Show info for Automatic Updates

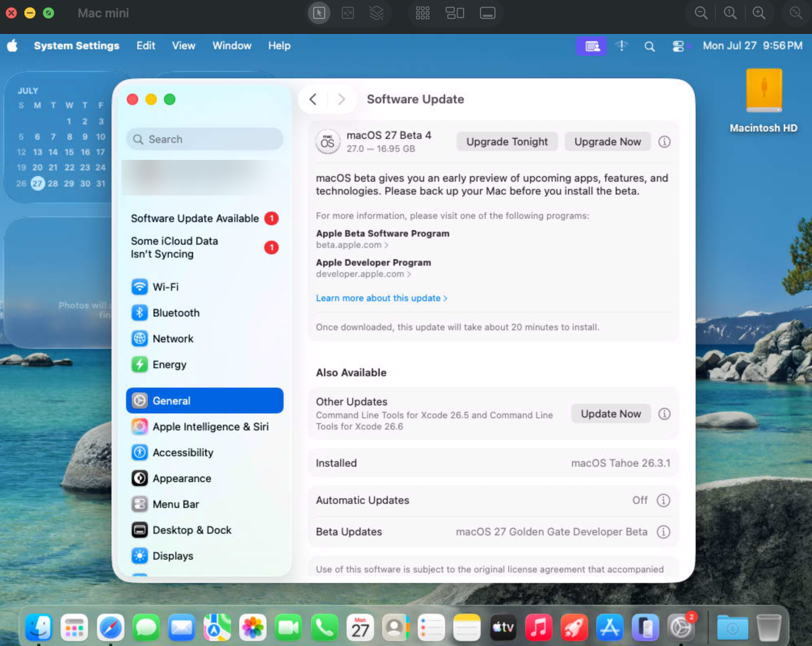[x=663, y=500]
